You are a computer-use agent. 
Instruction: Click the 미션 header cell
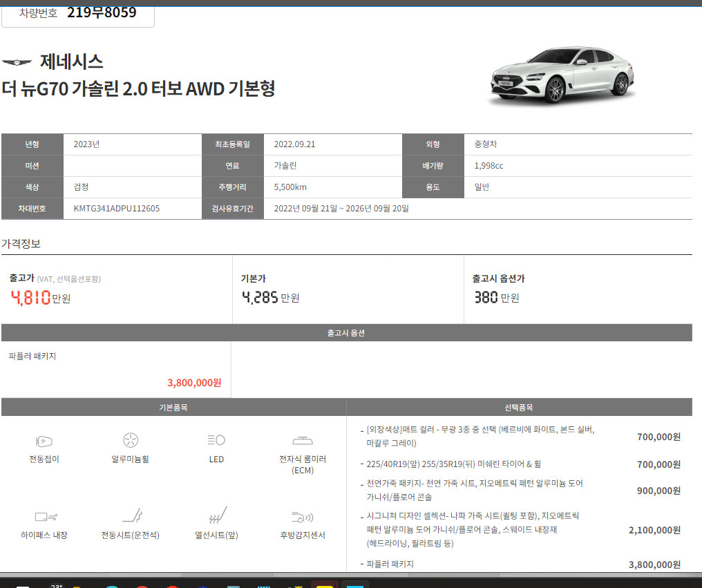(x=32, y=166)
